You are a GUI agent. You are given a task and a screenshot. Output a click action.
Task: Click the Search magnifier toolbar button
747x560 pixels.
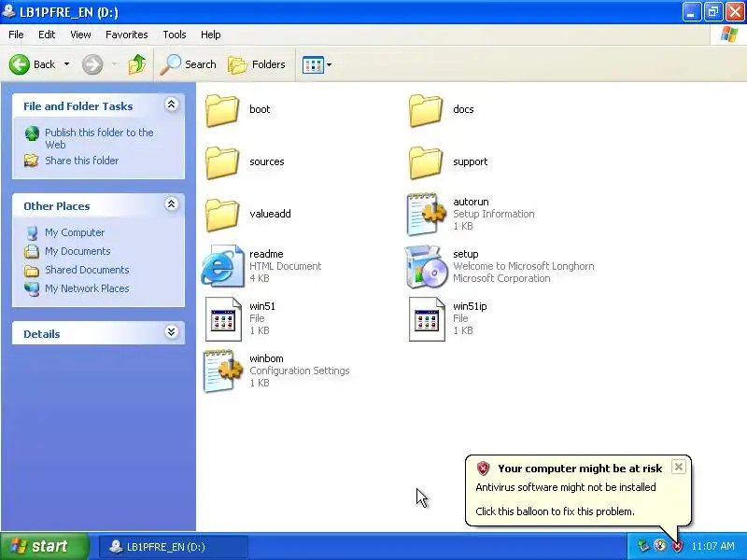(x=189, y=64)
